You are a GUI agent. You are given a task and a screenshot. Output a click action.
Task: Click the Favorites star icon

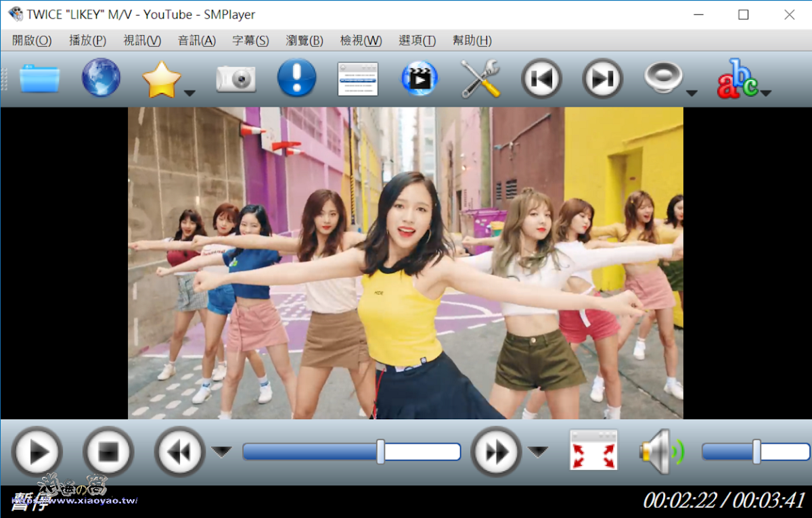[162, 79]
